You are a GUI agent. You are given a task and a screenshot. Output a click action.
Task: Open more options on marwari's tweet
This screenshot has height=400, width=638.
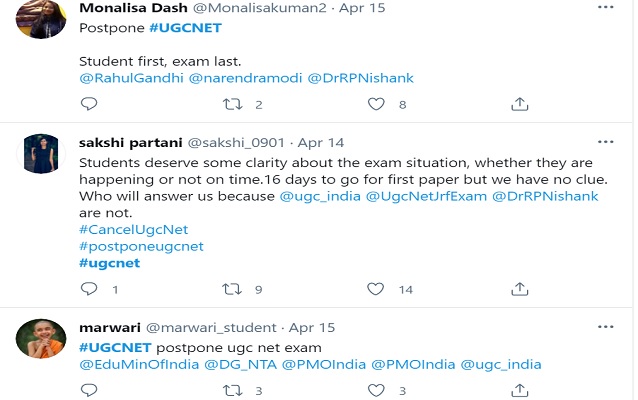pos(606,327)
